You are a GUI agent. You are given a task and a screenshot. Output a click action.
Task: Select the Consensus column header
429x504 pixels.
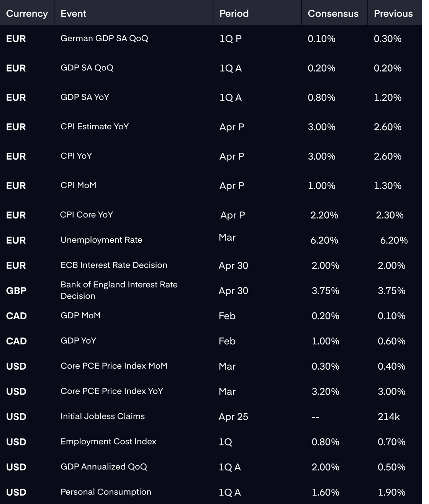pyautogui.click(x=333, y=13)
